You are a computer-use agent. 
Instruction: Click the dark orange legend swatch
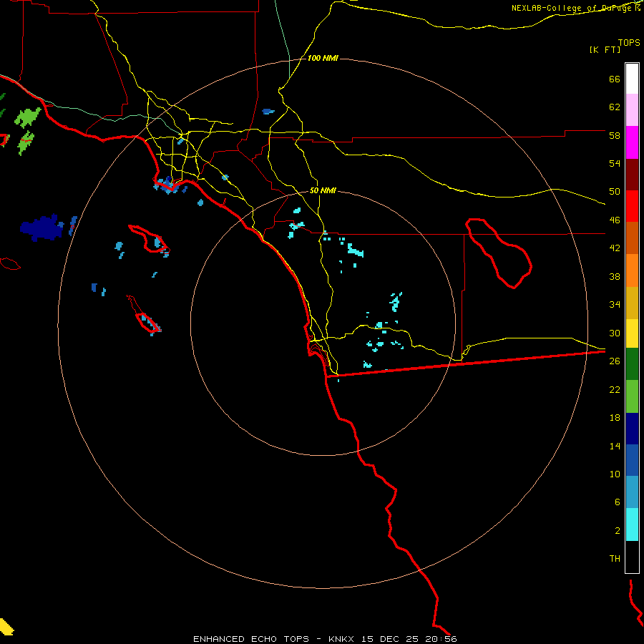coord(632,238)
